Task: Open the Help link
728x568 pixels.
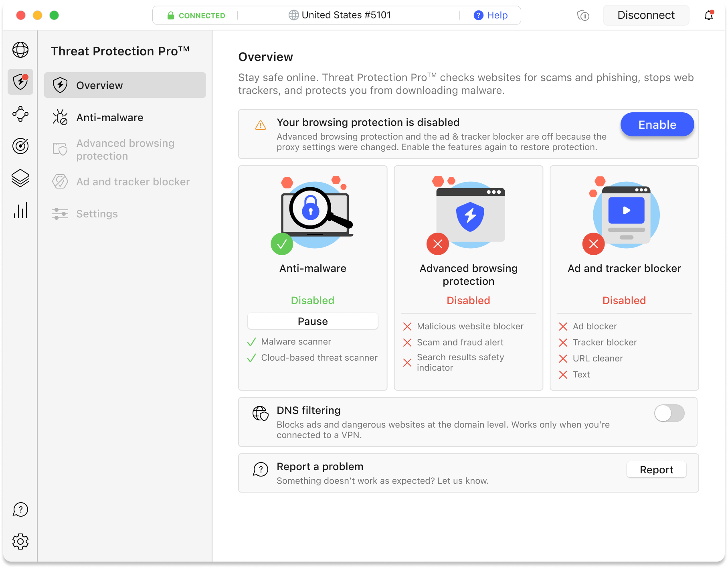Action: 491,15
